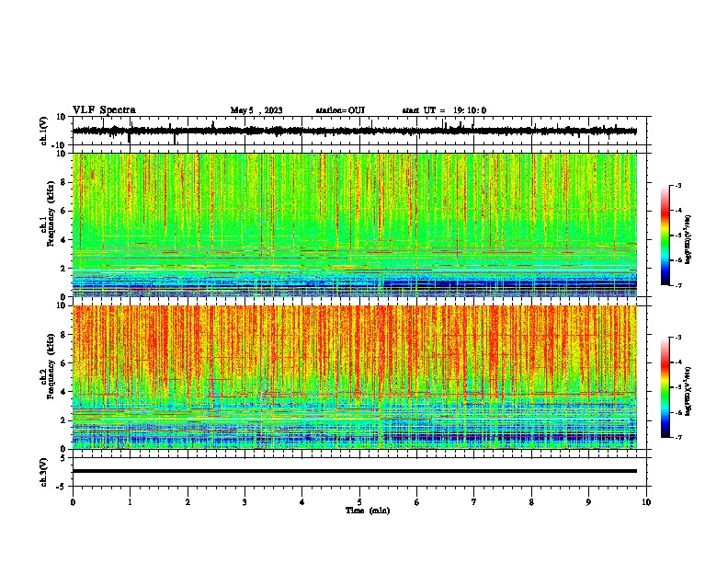
Task: Click the ch.1(V) axis label
Action: click(x=43, y=131)
